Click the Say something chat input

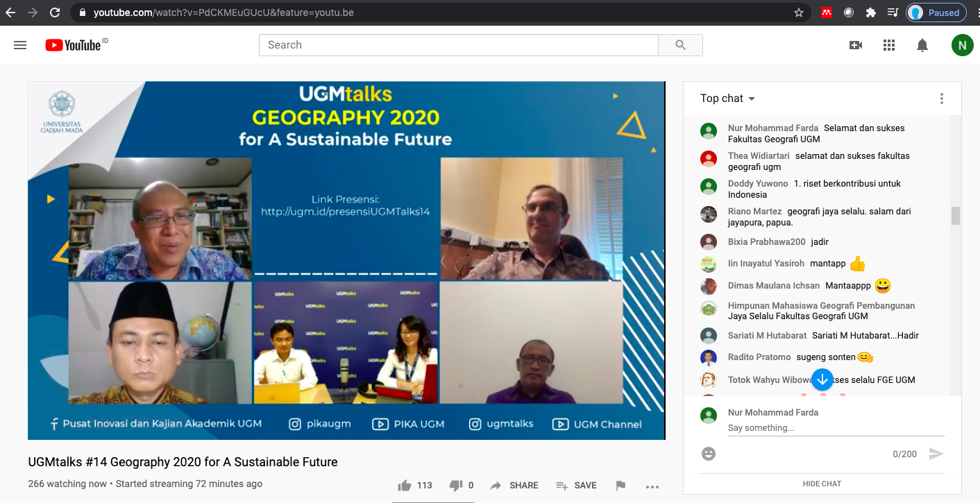tap(836, 428)
